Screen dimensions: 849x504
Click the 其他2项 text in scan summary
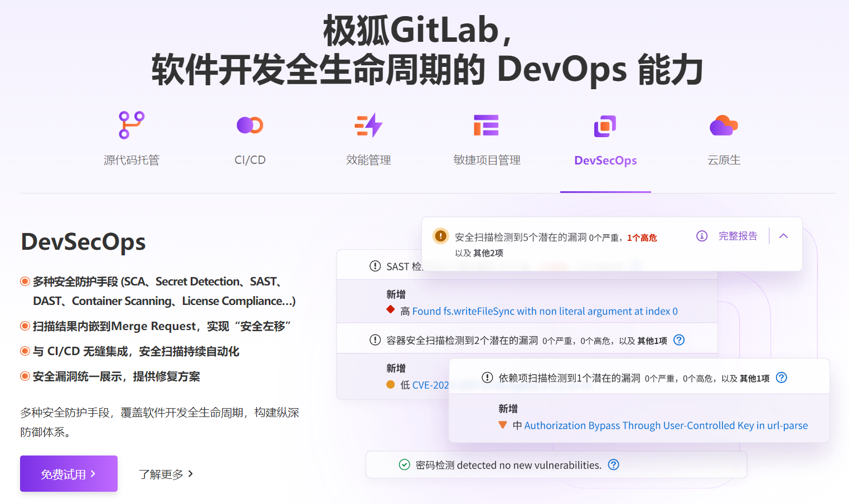(489, 253)
